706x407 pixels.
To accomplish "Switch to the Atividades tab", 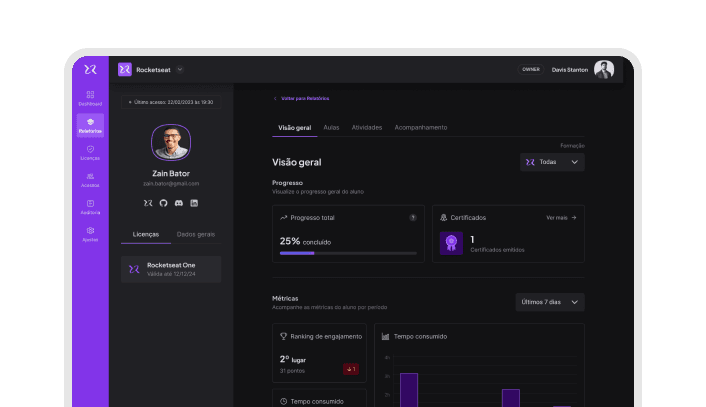I will [367, 128].
